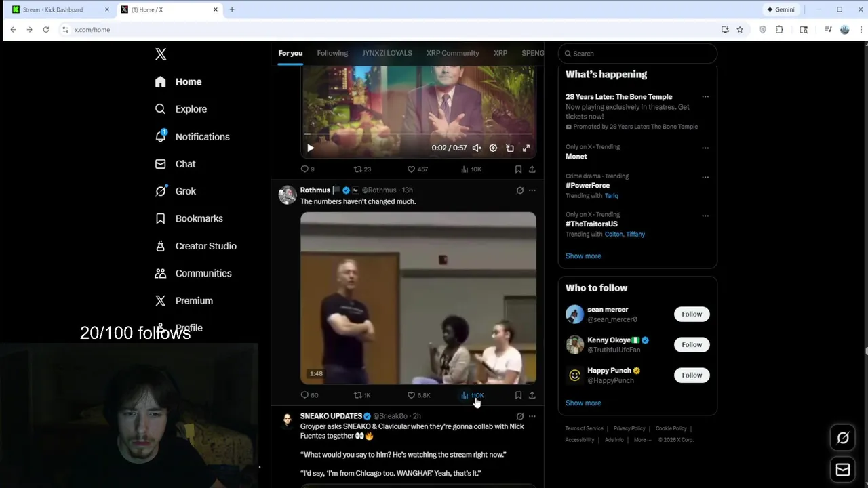Switch to the Following tab
Image resolution: width=868 pixels, height=488 pixels.
pos(332,53)
